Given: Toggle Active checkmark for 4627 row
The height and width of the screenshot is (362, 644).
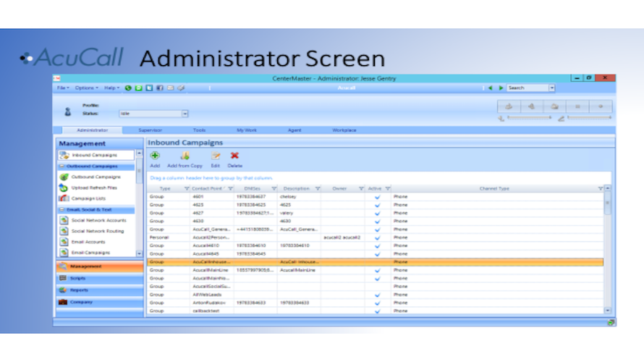Looking at the screenshot, I should (x=378, y=214).
